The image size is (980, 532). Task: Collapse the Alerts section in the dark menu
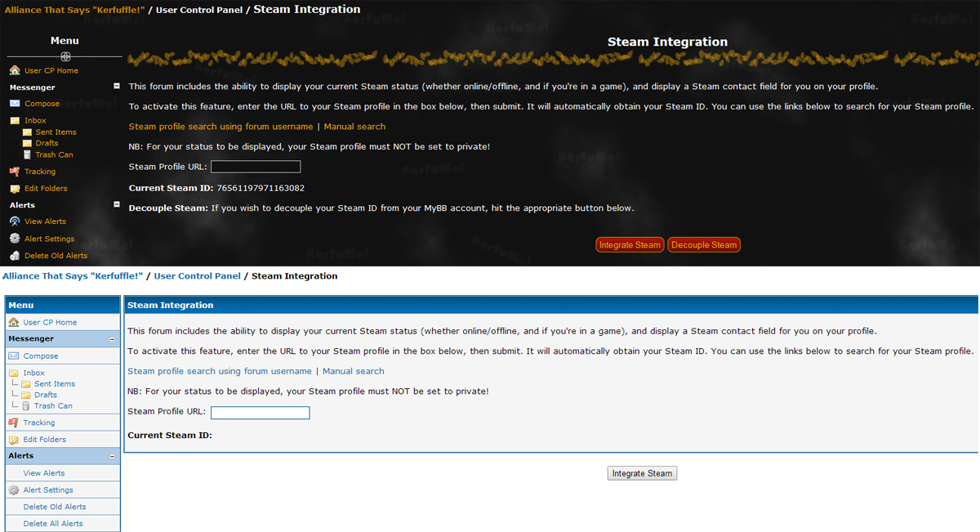pos(117,205)
